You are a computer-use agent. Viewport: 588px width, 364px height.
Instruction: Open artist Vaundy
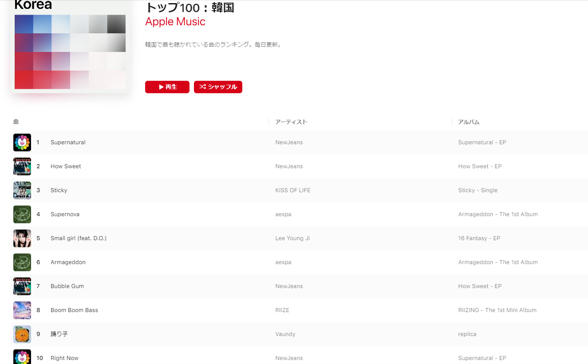[x=285, y=334]
